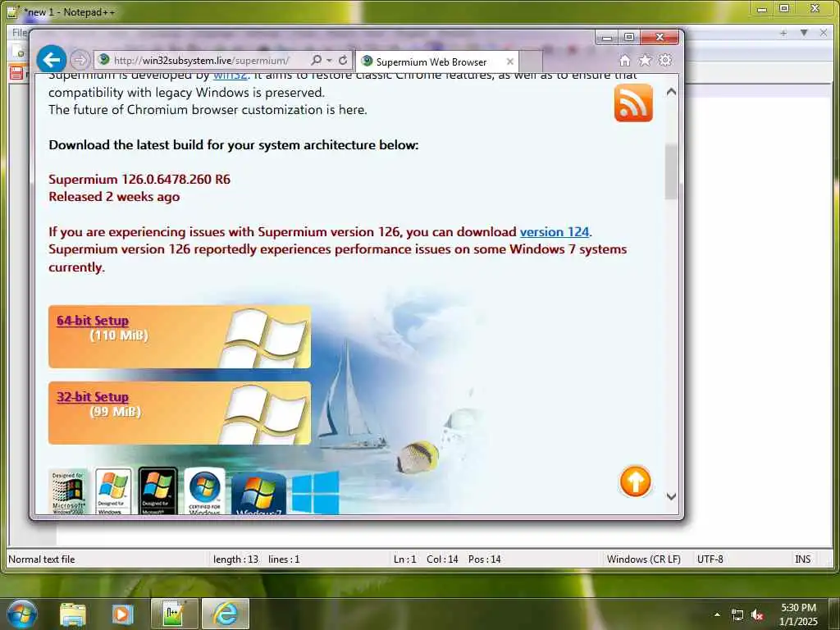Viewport: 840px width, 630px height.
Task: Maximize the Internet Explorer window
Action: tap(629, 37)
